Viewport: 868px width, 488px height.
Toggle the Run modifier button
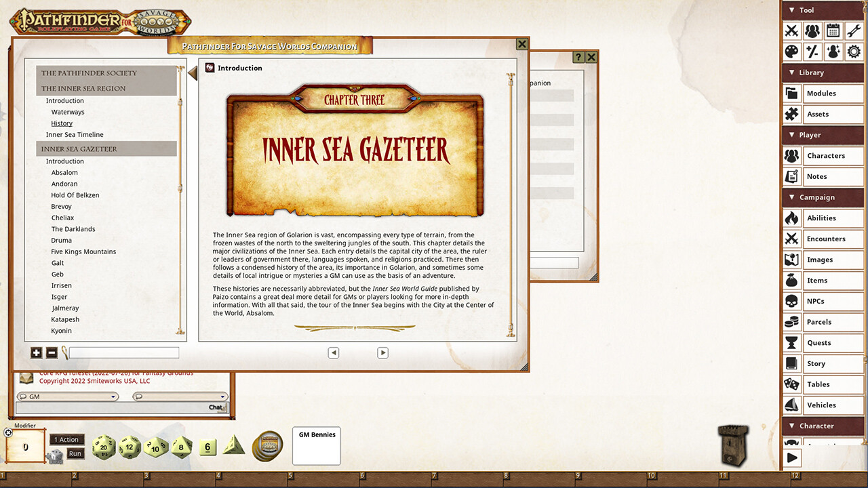click(75, 453)
